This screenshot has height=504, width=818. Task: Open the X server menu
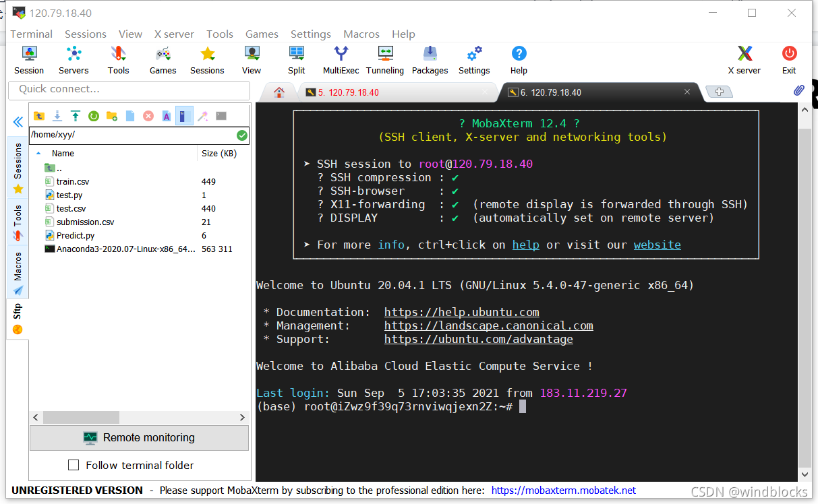pyautogui.click(x=174, y=34)
